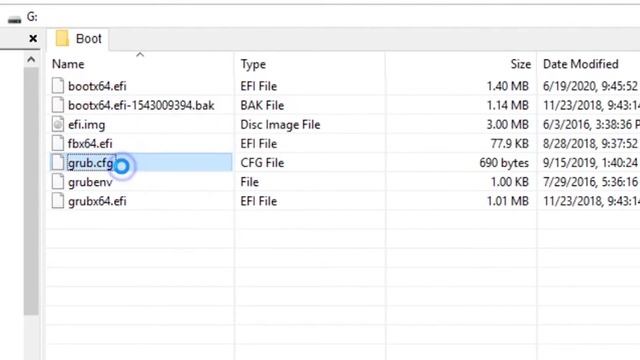640x360 pixels.
Task: Click 690 bytes size cell
Action: 504,163
